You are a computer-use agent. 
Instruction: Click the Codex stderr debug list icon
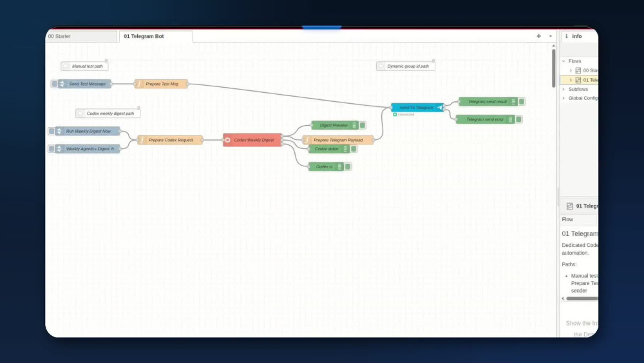click(x=345, y=149)
